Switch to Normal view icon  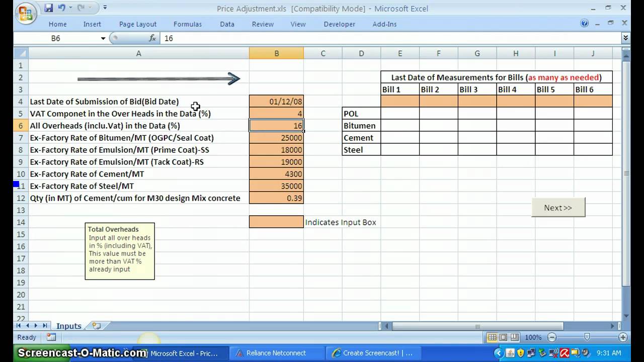[x=492, y=337]
